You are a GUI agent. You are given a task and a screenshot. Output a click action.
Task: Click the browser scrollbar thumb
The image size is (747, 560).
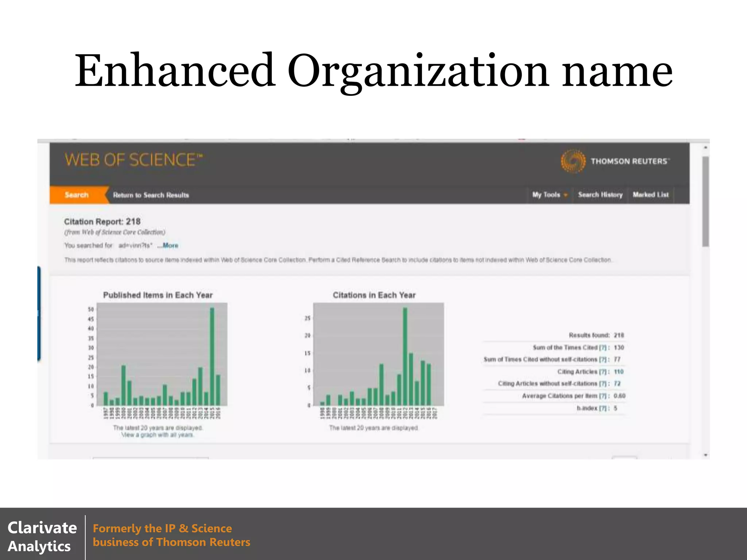tap(706, 201)
